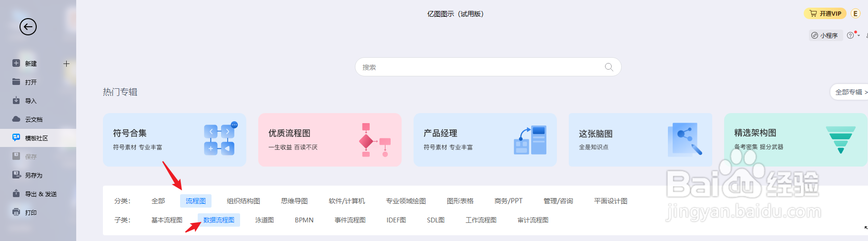Open the 这张脑图 album card
868x241 pixels.
click(x=640, y=140)
